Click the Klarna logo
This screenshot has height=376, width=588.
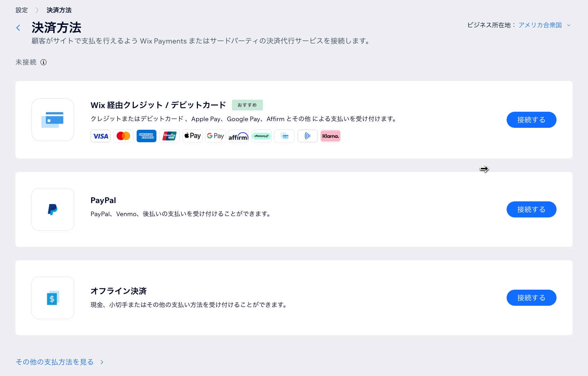coord(330,136)
